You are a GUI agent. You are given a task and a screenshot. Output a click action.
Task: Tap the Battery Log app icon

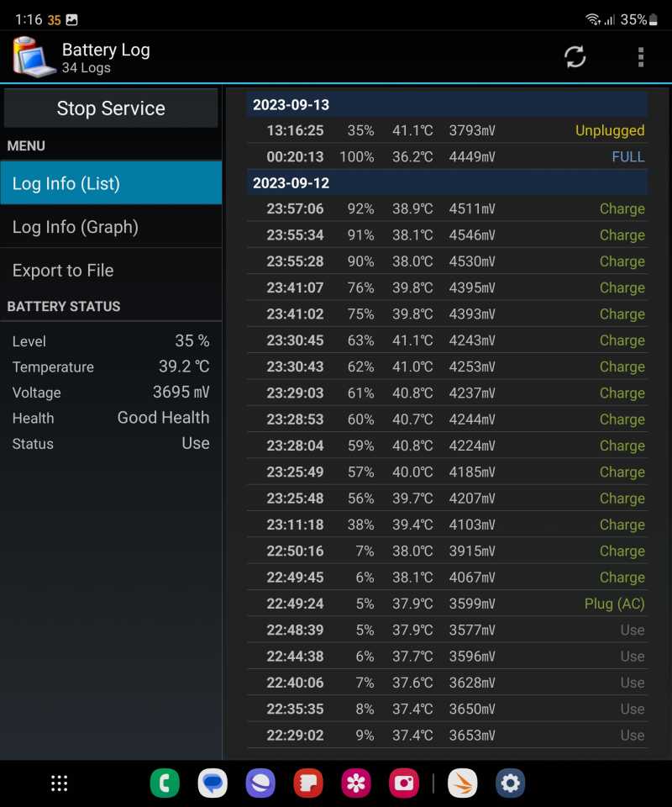point(34,56)
